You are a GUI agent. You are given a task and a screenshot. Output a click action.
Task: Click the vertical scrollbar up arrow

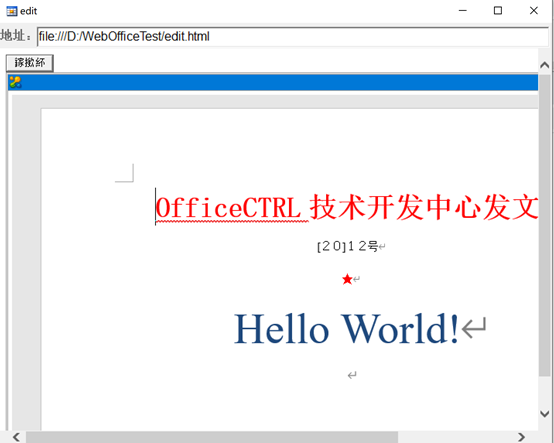click(x=544, y=65)
